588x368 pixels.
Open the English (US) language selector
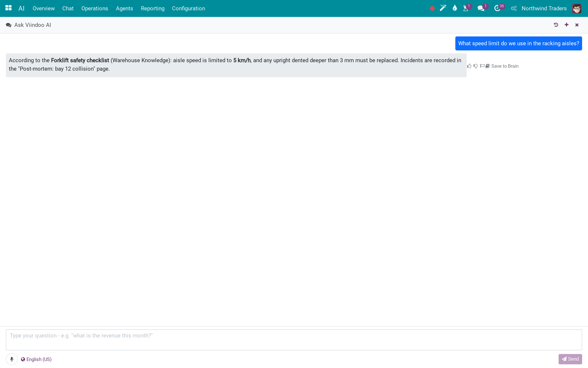tap(36, 359)
